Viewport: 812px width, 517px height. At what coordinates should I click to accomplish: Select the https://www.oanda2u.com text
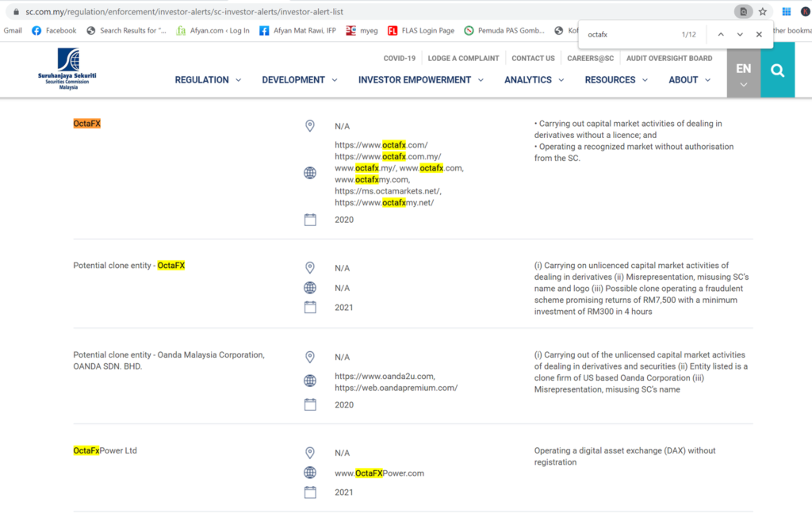click(x=385, y=376)
